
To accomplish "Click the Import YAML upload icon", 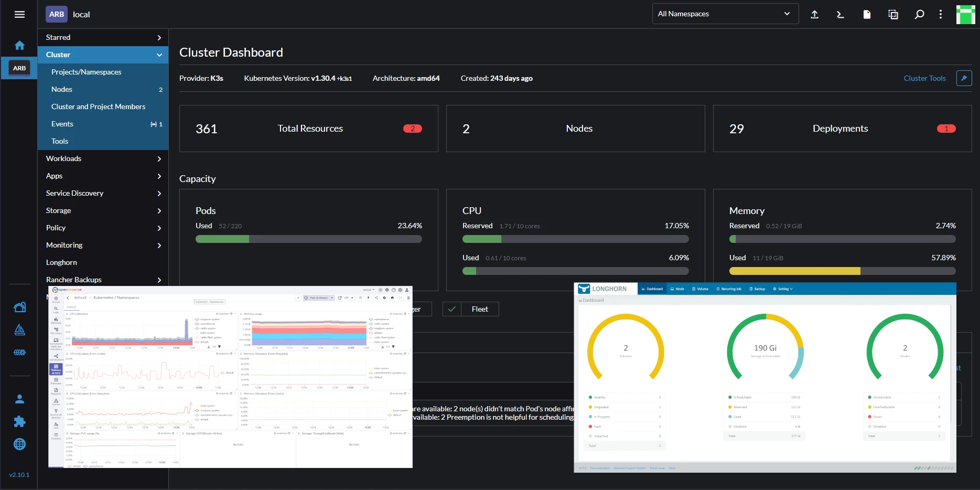I will click(x=814, y=14).
